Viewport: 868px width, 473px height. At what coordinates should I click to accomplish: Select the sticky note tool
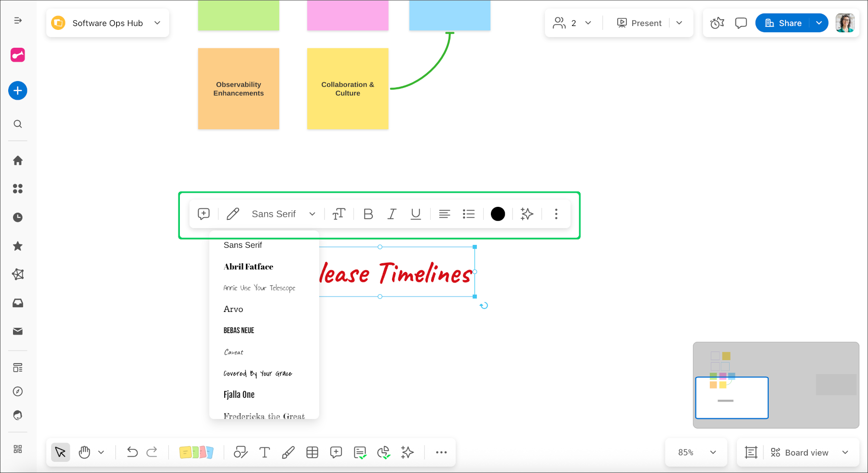click(x=197, y=452)
